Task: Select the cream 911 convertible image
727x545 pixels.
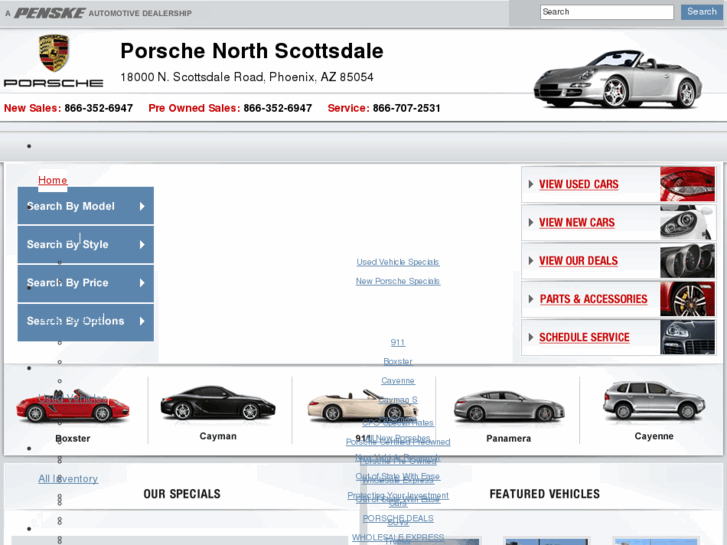Action: 363,406
